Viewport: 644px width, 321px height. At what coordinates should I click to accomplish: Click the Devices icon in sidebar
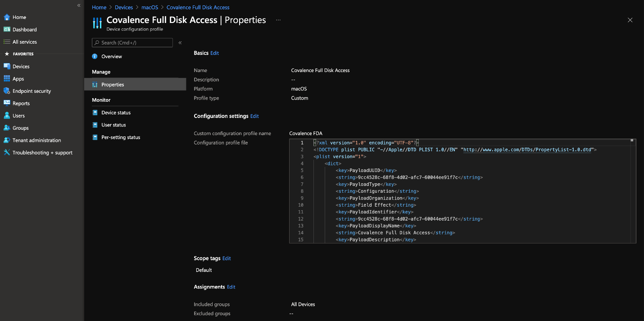(x=7, y=66)
